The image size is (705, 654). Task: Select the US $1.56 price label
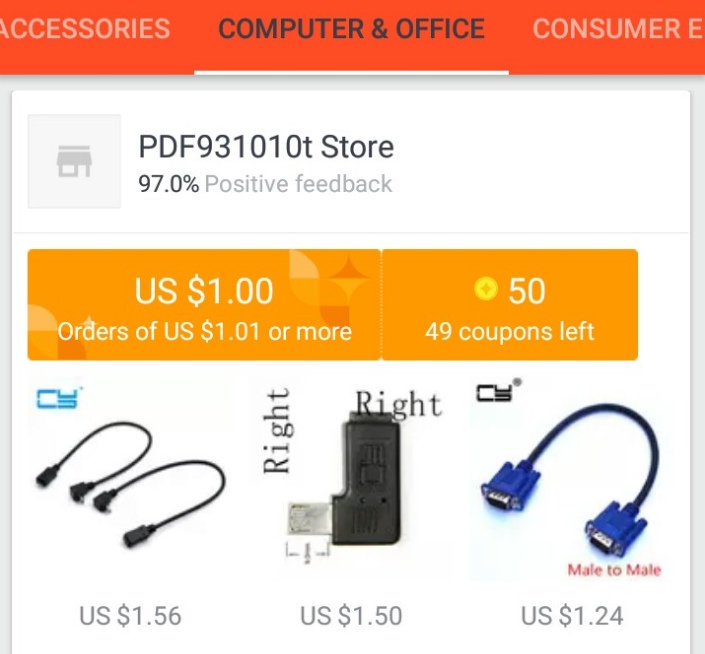(x=130, y=615)
